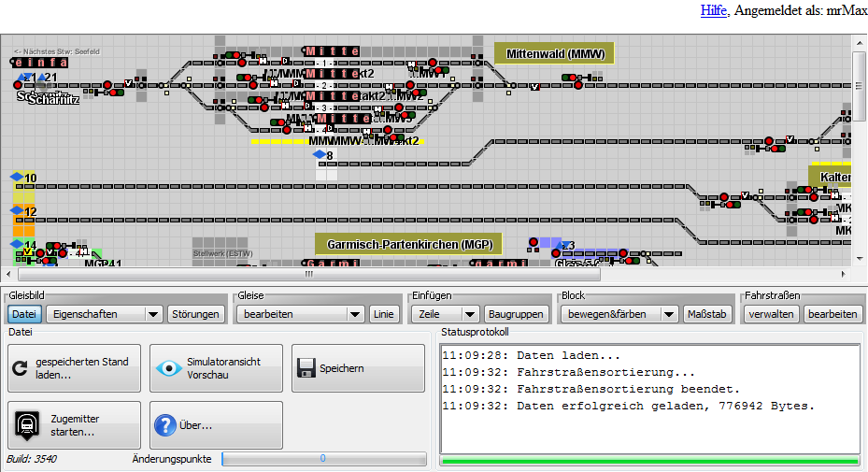Viewport: 868px width, 472px height.
Task: Toggle the Linie button in Gleise
Action: pyautogui.click(x=383, y=314)
